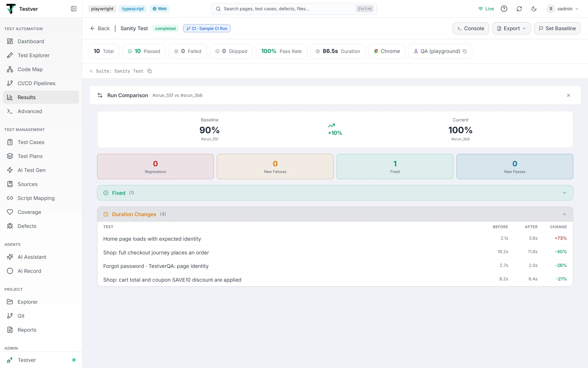The width and height of the screenshot is (588, 368).
Task: Click the AI Record circle icon
Action: (10, 271)
